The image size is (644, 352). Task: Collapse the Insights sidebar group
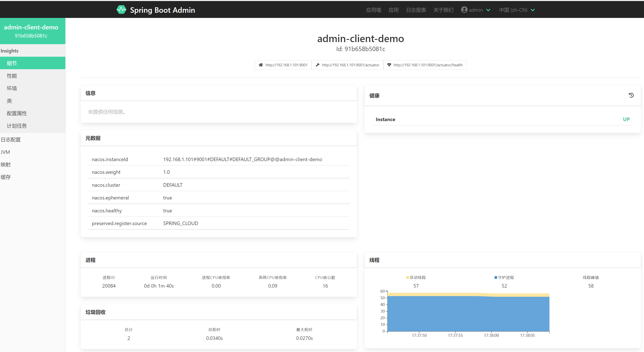click(33, 51)
